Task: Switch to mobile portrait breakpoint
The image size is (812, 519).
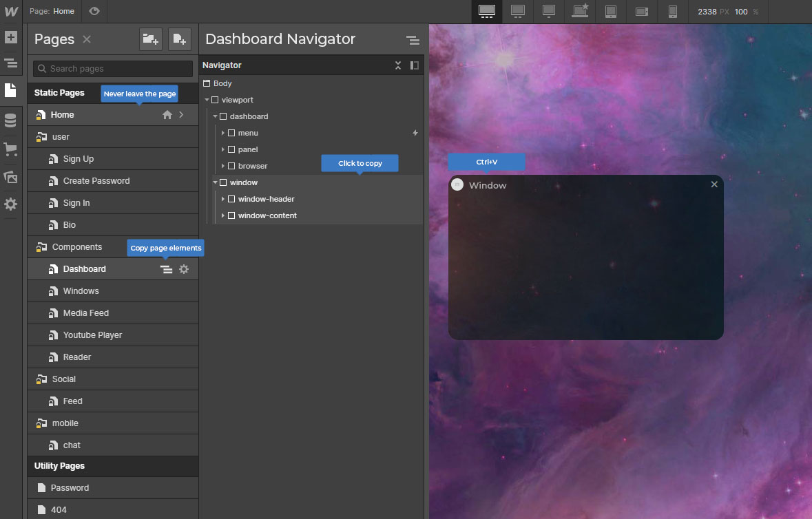Action: click(x=673, y=11)
